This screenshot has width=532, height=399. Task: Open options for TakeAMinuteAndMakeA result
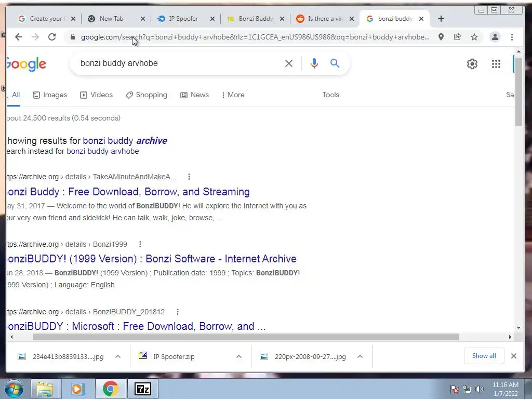click(x=189, y=177)
